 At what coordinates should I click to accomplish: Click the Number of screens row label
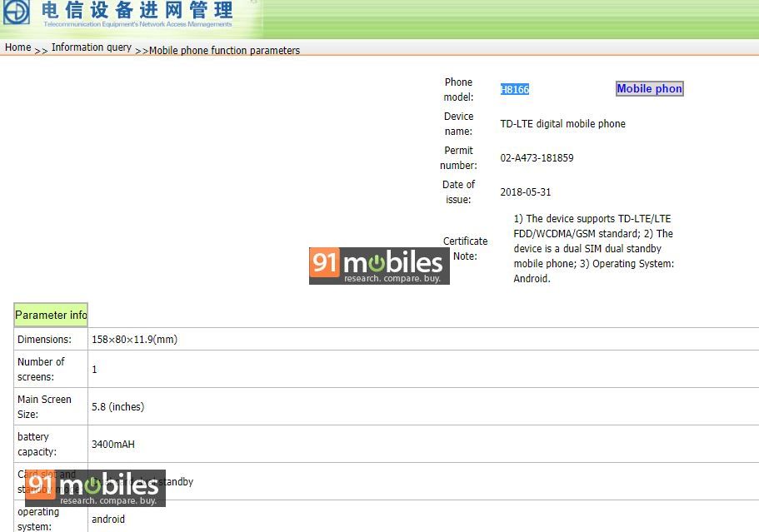coord(41,369)
